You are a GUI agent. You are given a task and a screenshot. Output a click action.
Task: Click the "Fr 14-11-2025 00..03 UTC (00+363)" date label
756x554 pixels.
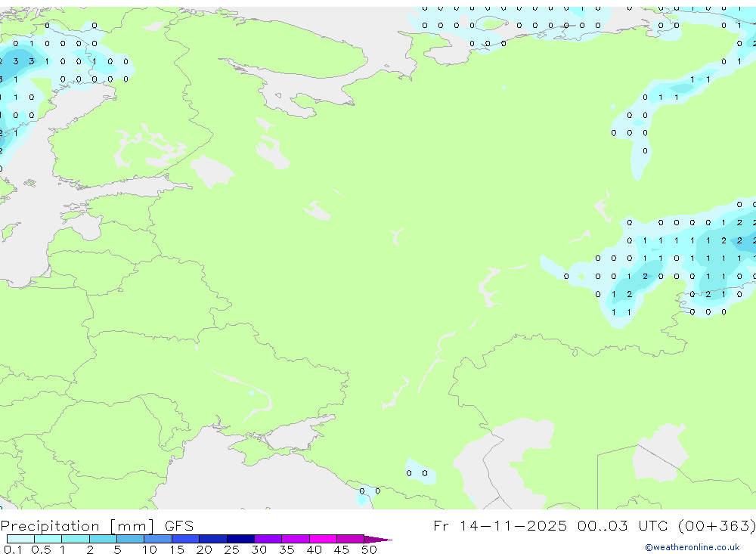click(594, 525)
